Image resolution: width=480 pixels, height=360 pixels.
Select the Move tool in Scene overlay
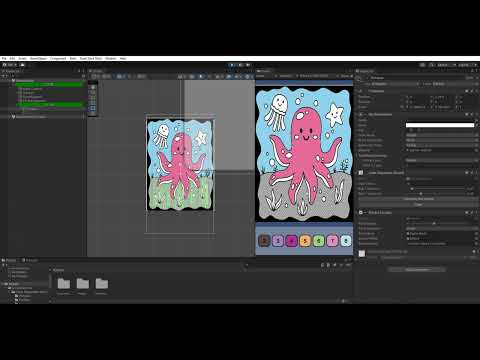93,93
